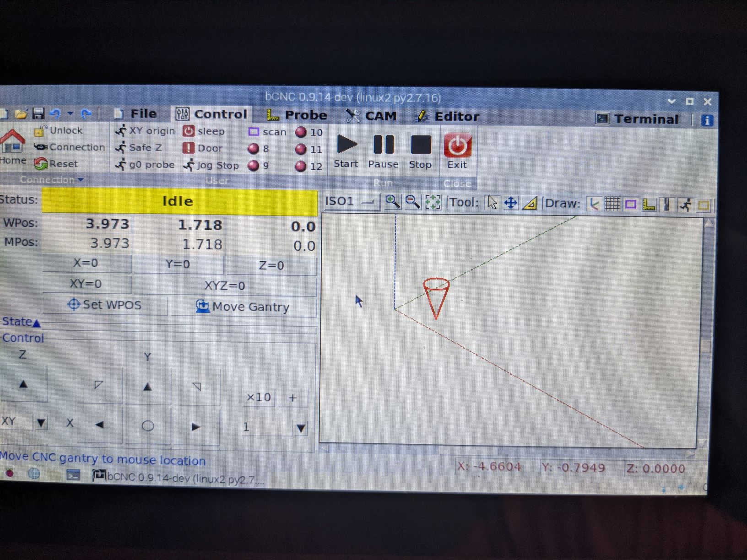Click the Reset controller button
The width and height of the screenshot is (747, 560).
(x=56, y=163)
